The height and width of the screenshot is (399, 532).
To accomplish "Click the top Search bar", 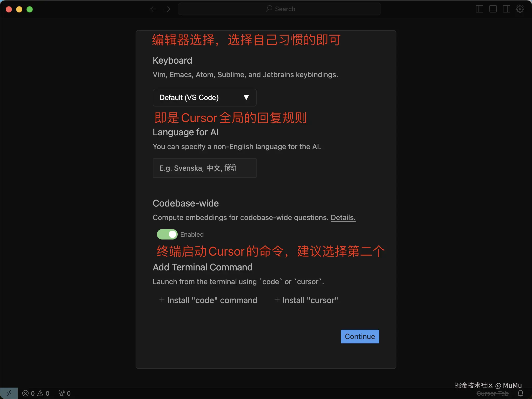I will (x=279, y=9).
